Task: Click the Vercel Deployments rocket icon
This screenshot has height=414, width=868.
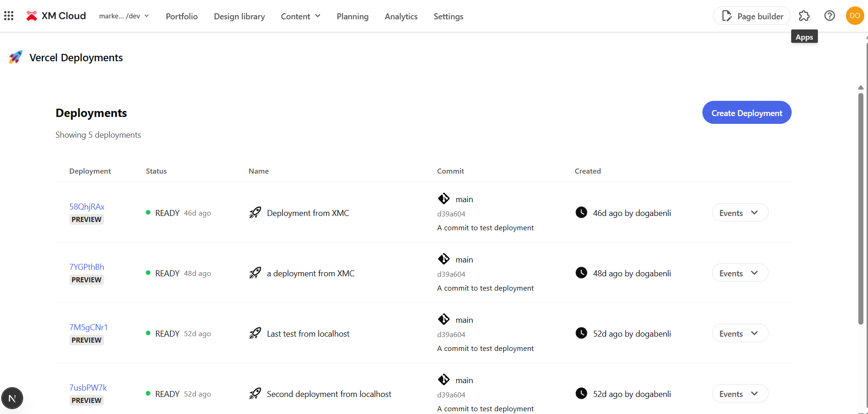Action: tap(16, 58)
